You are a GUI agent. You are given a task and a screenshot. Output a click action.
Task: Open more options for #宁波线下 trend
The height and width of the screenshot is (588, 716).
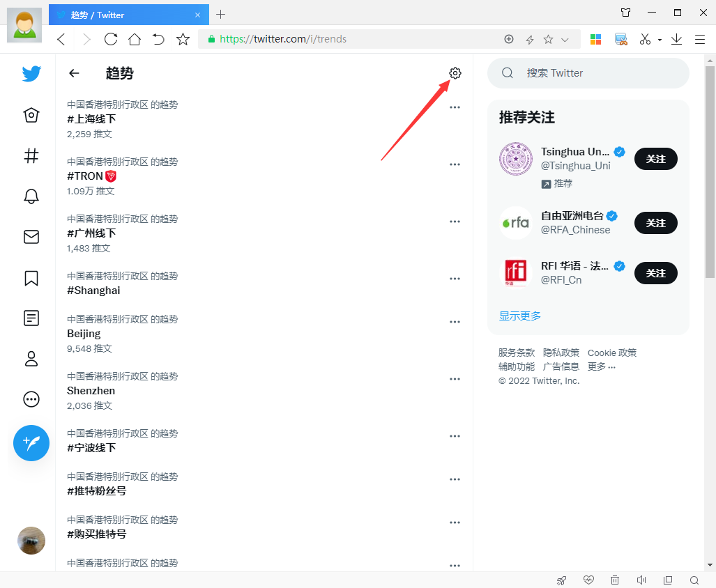coord(455,436)
